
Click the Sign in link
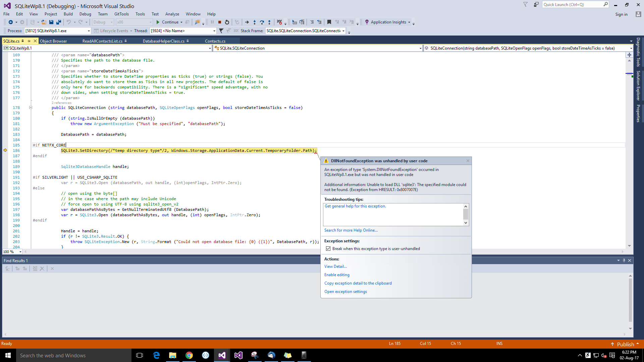tap(621, 14)
